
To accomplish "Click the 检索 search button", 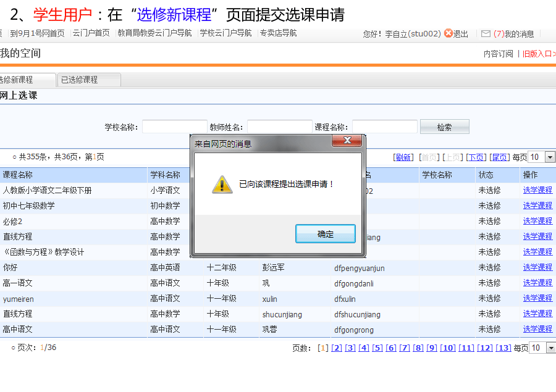I will (444, 127).
